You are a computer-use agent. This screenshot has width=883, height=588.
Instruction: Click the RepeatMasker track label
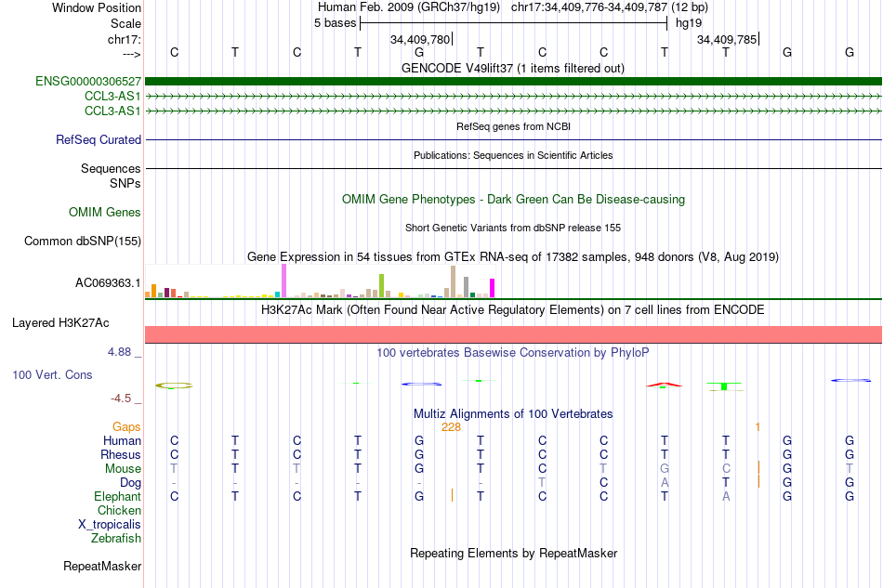pos(102,566)
